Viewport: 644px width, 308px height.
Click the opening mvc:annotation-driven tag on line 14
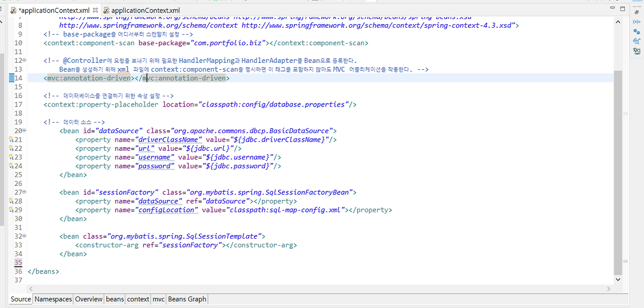point(89,78)
